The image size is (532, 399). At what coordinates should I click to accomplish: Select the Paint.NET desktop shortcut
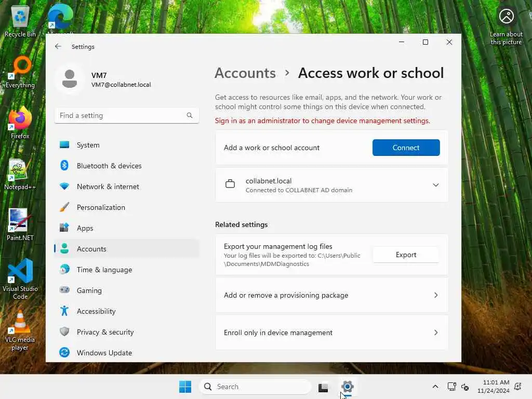point(20,224)
